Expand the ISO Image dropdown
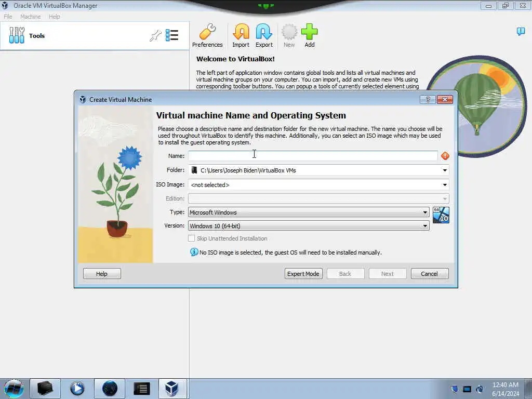The image size is (532, 399). pos(445,185)
